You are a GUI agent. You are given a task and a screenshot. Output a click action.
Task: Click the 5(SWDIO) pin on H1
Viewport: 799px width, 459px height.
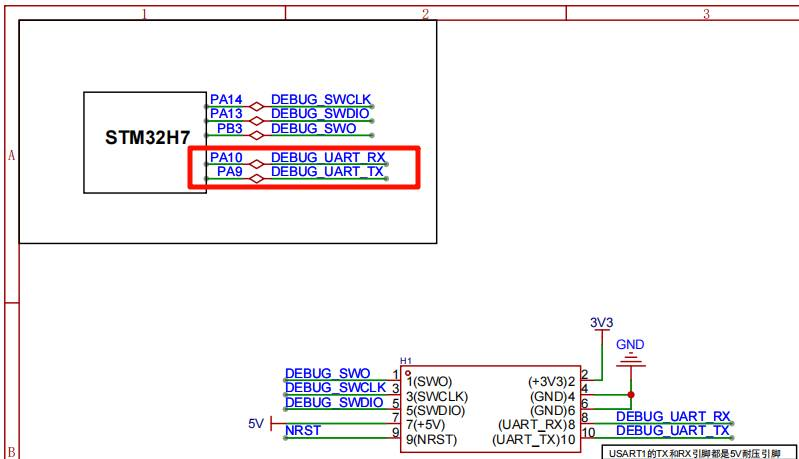[436, 411]
